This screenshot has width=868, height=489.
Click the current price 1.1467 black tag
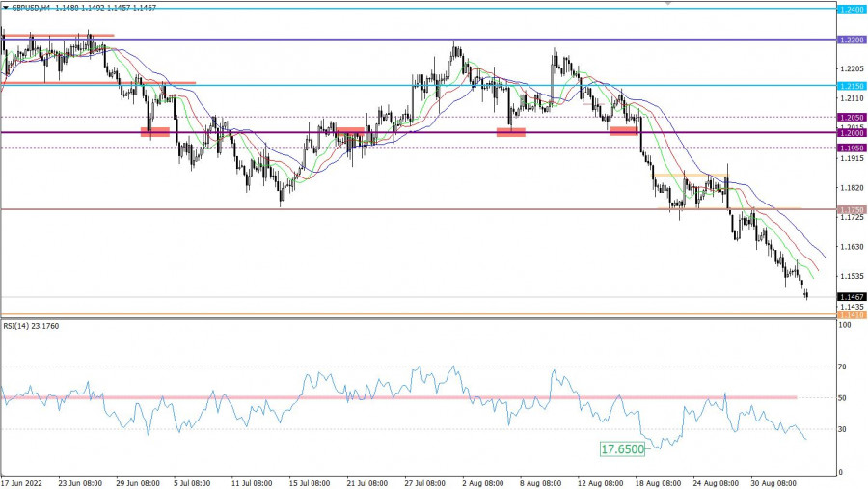click(852, 297)
